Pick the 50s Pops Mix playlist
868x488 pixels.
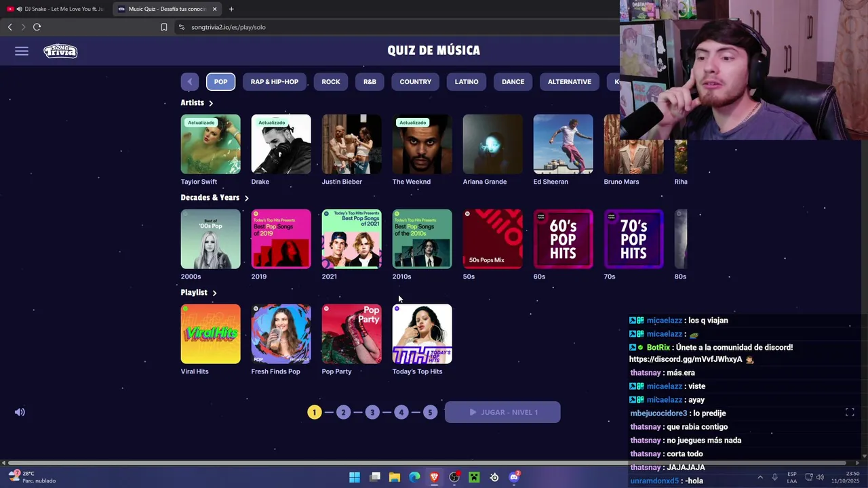click(x=493, y=239)
